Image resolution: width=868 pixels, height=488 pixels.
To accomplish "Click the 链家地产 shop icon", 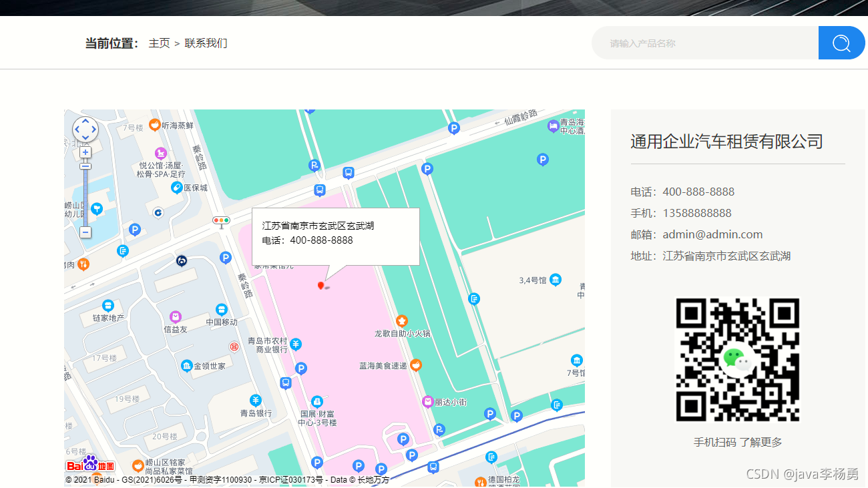I will click(107, 306).
